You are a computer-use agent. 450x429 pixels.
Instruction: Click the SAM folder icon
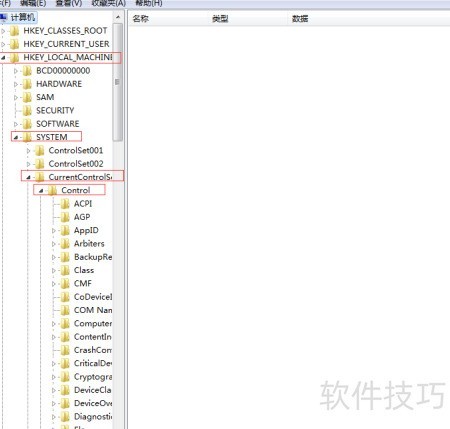tap(27, 97)
